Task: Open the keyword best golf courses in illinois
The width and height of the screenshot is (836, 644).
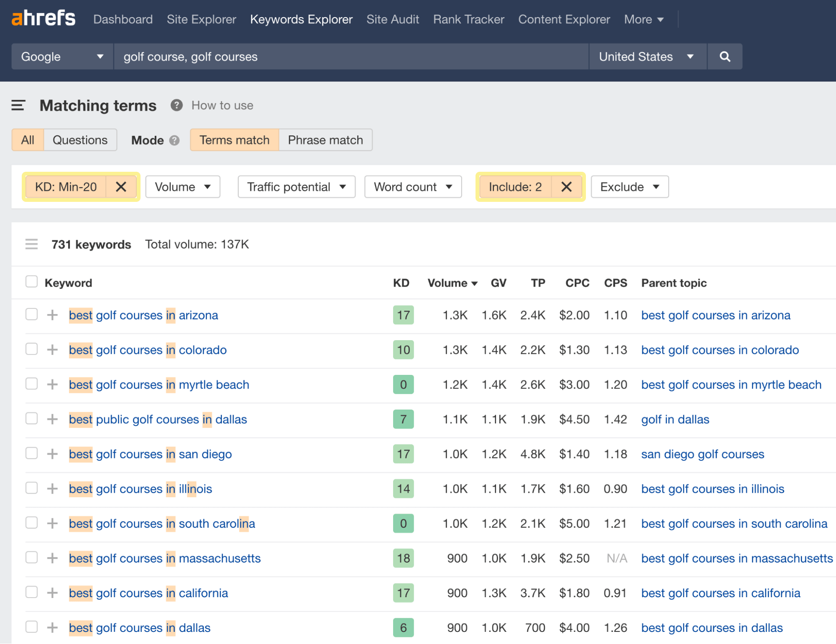Action: tap(141, 489)
